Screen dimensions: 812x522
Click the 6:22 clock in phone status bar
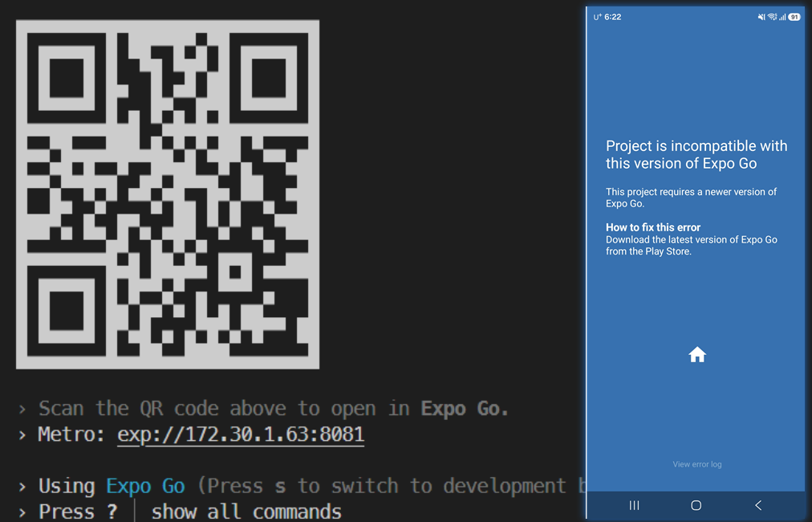(x=613, y=17)
